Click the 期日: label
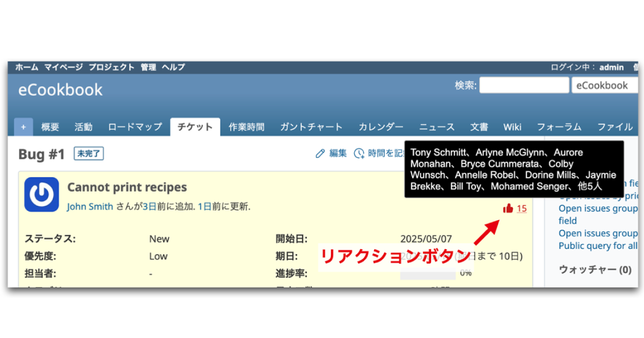This screenshot has width=644, height=338. pos(287,256)
